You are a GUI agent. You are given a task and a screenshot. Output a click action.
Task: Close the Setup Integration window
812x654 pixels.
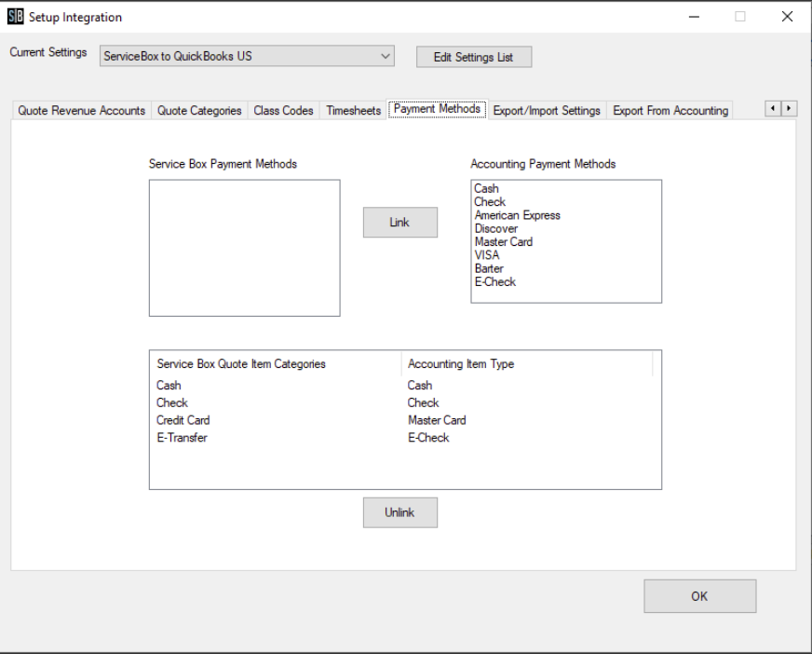[x=787, y=17]
